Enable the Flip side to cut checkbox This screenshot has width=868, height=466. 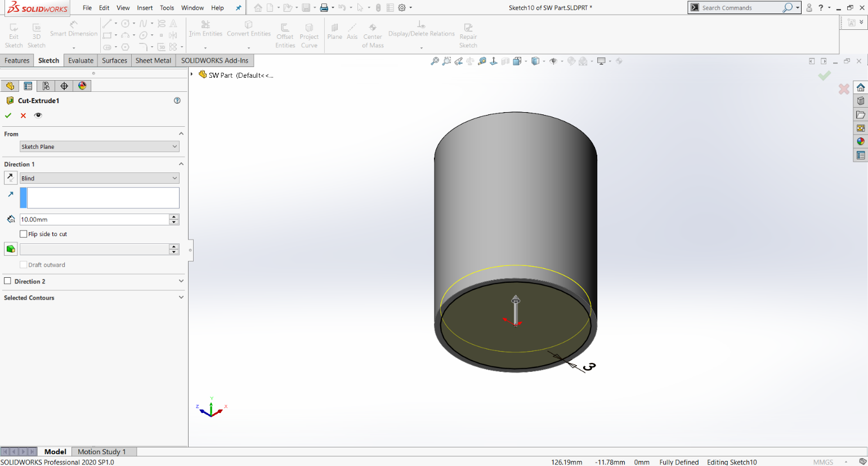point(23,234)
